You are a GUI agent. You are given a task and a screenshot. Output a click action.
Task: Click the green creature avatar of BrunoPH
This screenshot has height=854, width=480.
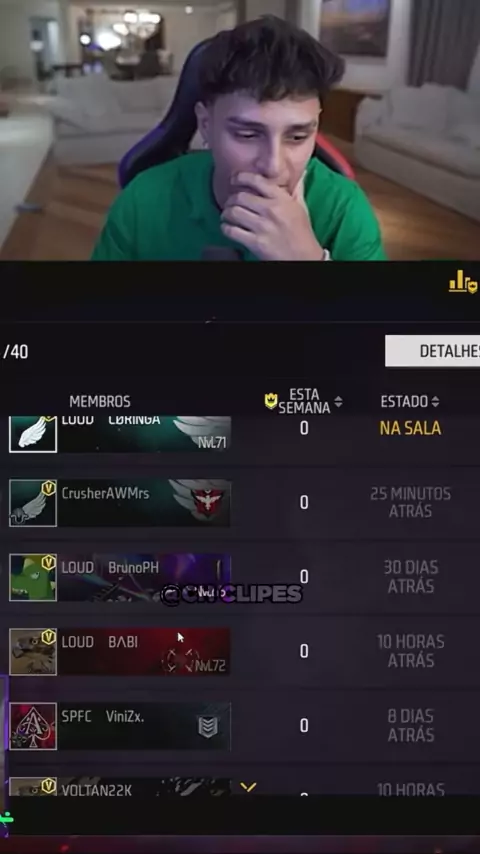click(33, 577)
